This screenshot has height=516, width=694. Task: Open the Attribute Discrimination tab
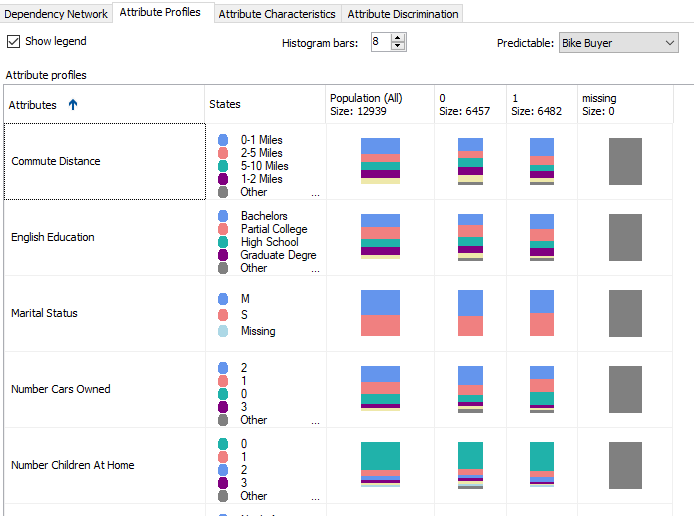pos(403,14)
